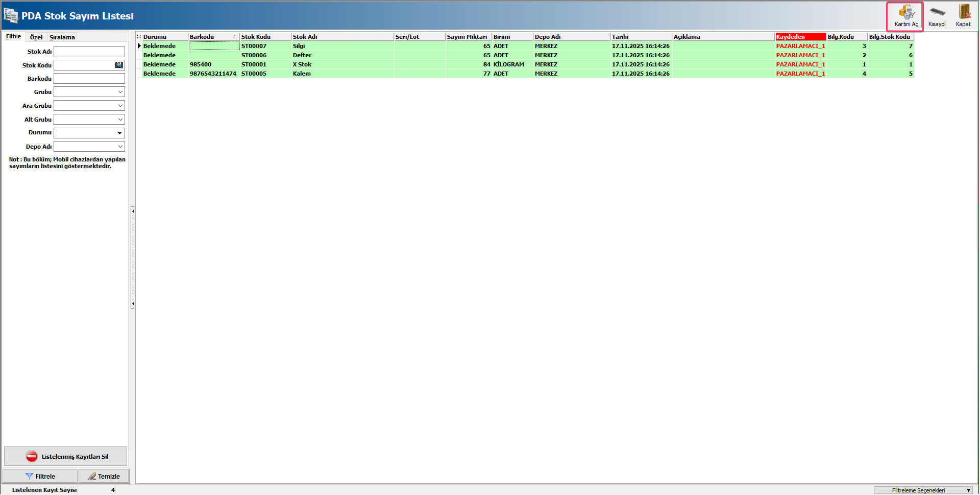Click into the Stok Adı input field
Image resolution: width=980 pixels, height=495 pixels.
pyautogui.click(x=89, y=52)
